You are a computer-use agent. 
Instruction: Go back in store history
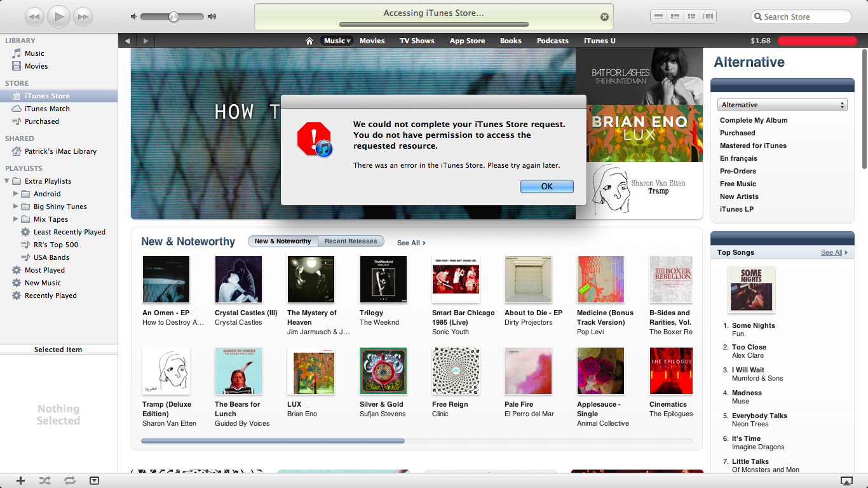tap(127, 41)
